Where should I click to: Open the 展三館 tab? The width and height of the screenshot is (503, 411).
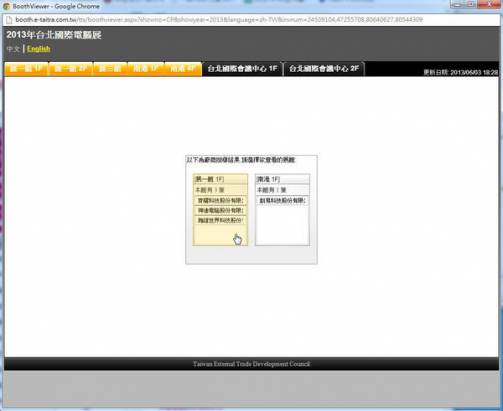(x=110, y=69)
